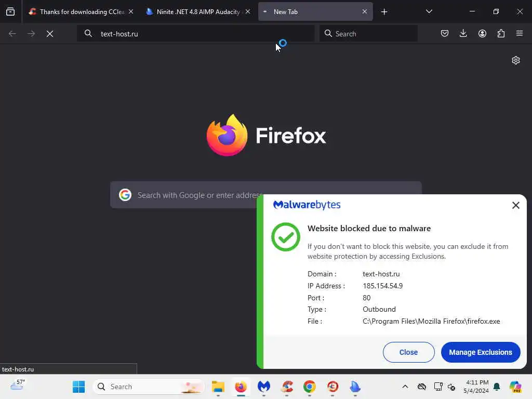Viewport: 532px width, 399px height.
Task: Open Firefox View icon in tab strip
Action: pos(10,11)
